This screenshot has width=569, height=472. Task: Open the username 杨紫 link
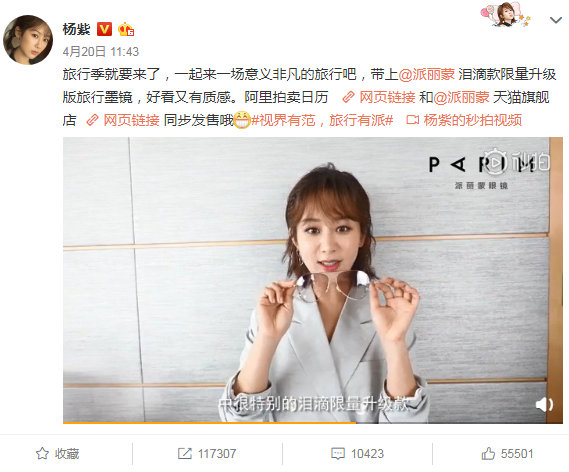click(x=76, y=29)
